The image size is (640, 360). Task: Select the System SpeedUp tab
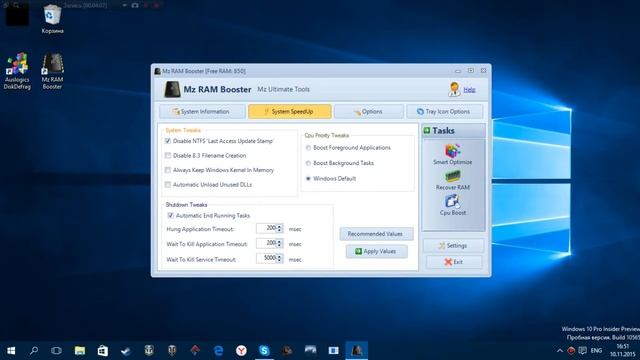[289, 111]
